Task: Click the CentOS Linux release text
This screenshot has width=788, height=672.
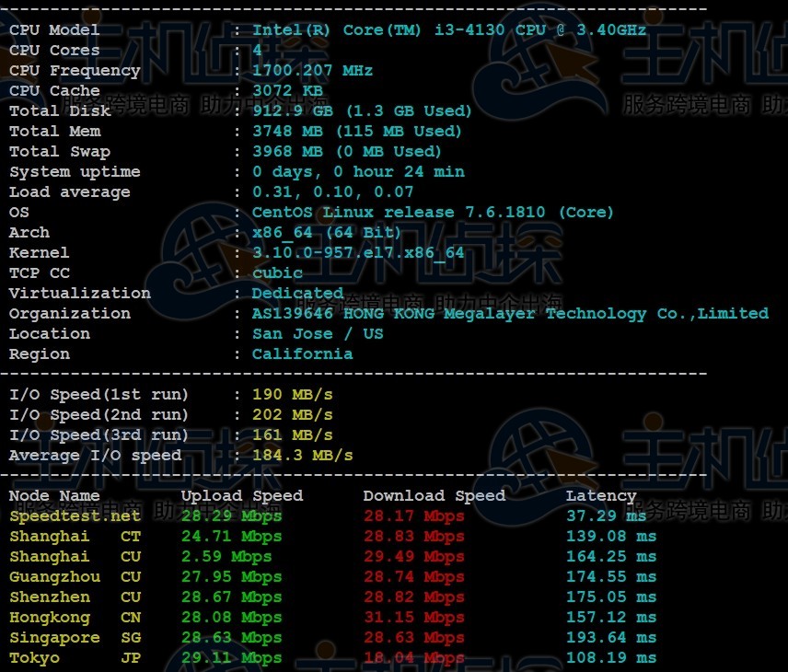Action: tap(433, 213)
